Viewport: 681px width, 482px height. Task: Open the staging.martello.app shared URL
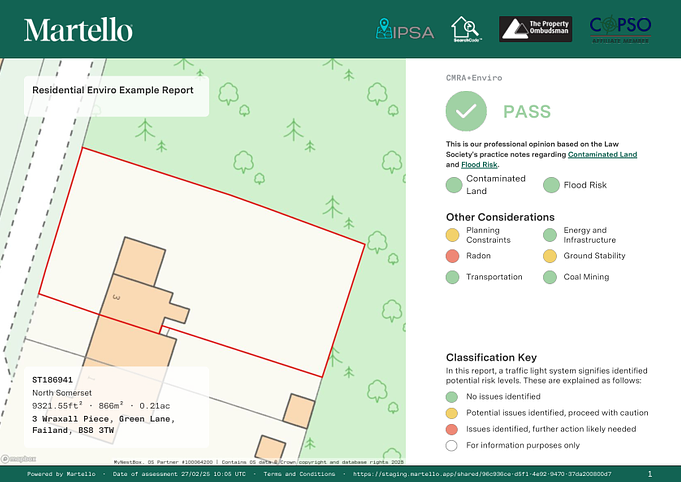click(482, 474)
